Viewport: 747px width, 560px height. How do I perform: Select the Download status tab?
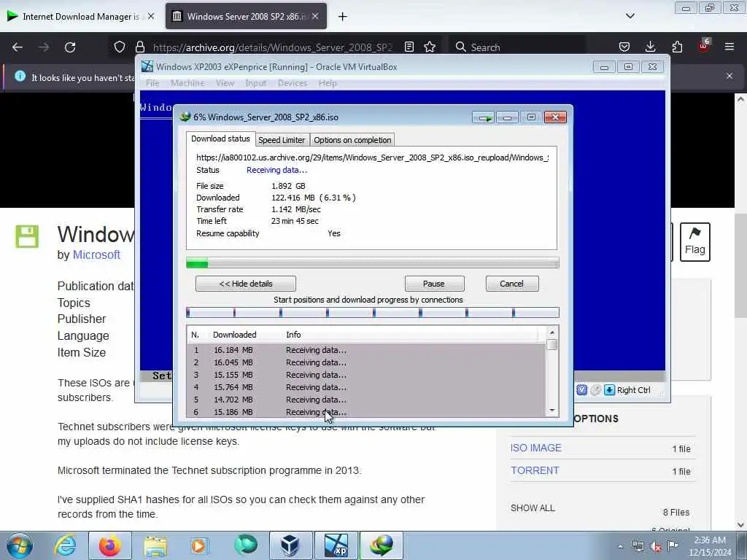(220, 139)
